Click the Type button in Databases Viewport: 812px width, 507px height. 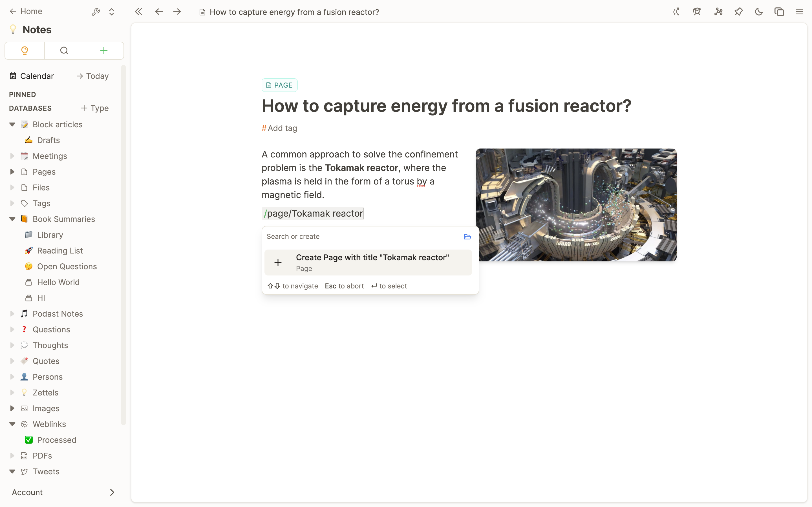click(94, 108)
